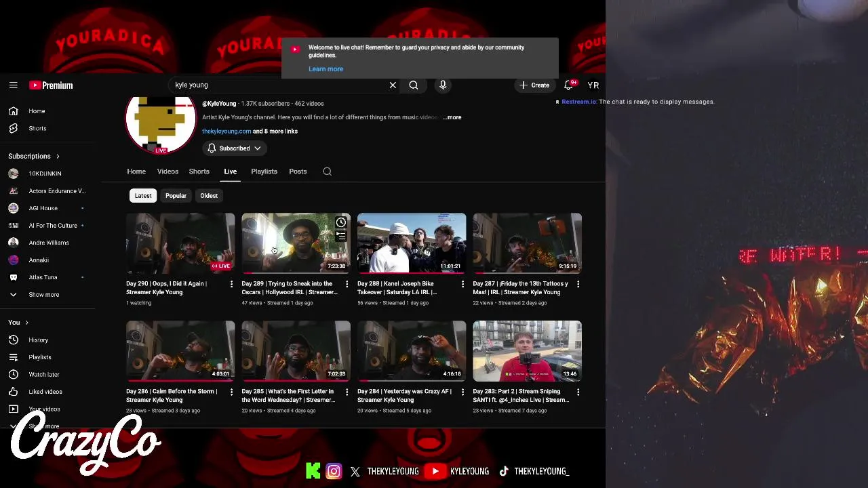
Task: Open Day 283 Stream Sniping thumbnail
Action: point(527,351)
